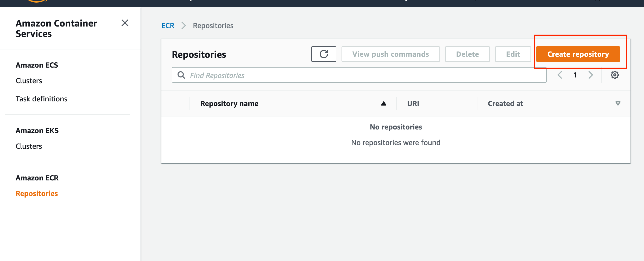The image size is (644, 261).
Task: Close the Amazon Container Services sidebar
Action: pyautogui.click(x=125, y=23)
